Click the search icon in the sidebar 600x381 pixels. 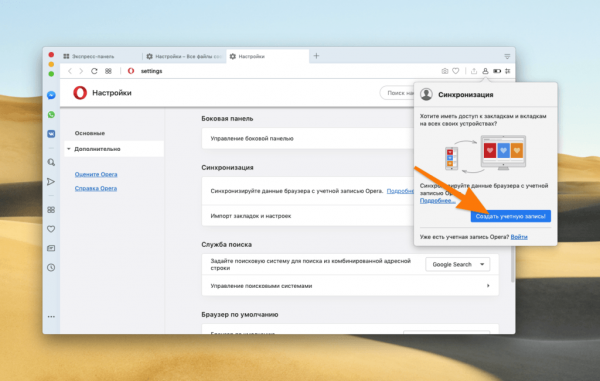pos(51,162)
